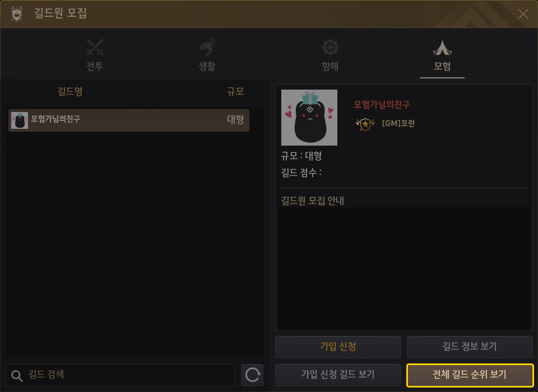This screenshot has width=538, height=392.
Task: Open the 생활 tab label
Action: coord(207,66)
